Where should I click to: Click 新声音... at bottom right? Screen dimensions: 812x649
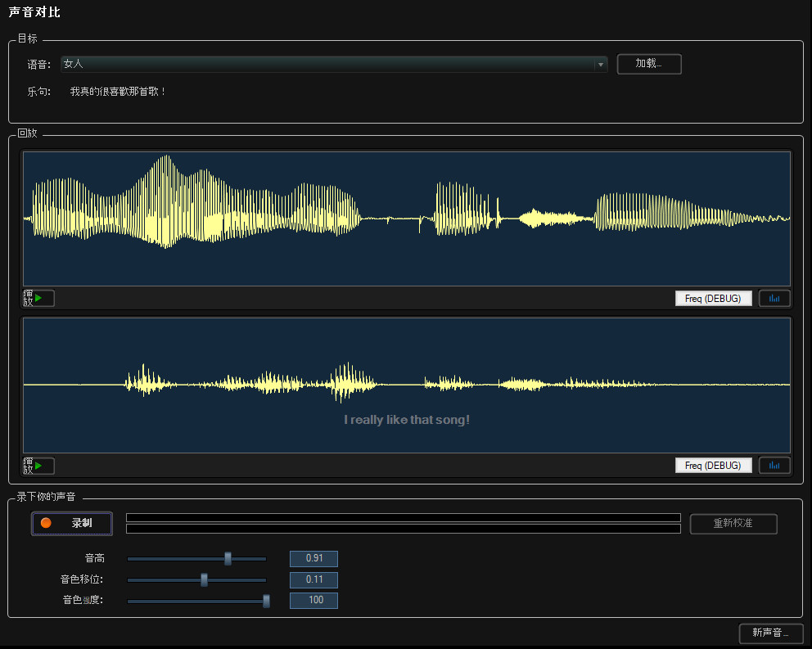tap(770, 633)
